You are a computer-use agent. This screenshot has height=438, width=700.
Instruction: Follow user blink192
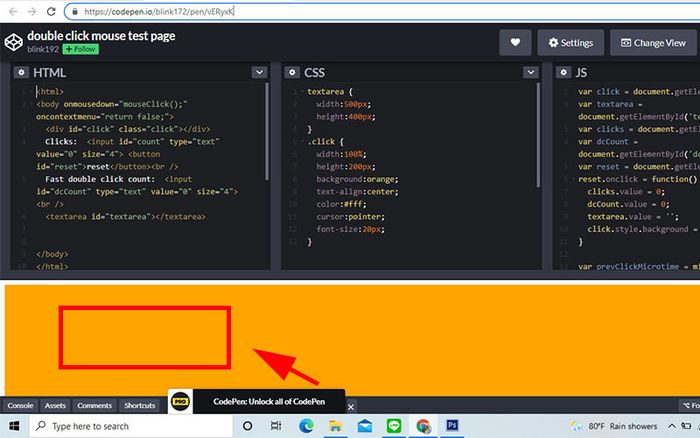pos(81,49)
